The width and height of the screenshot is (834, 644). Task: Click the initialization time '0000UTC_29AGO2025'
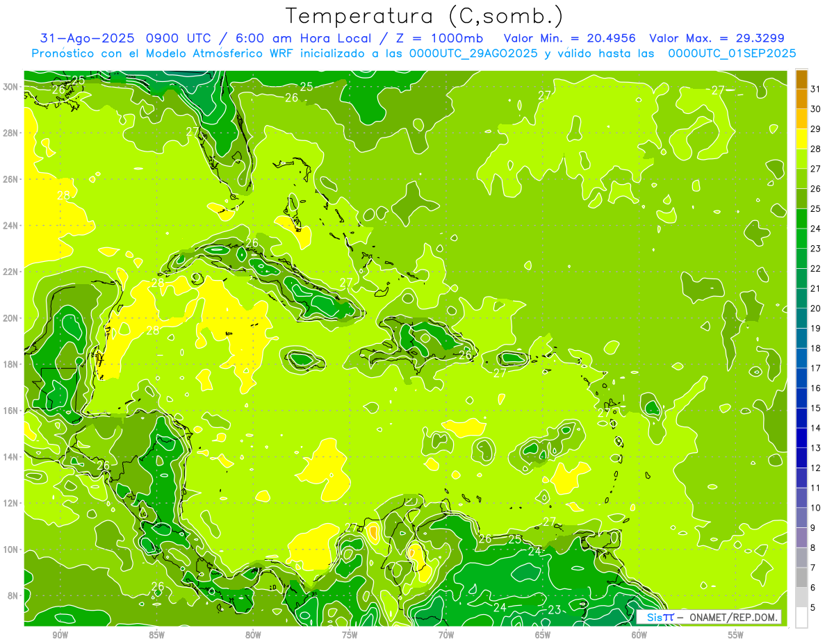pyautogui.click(x=474, y=53)
